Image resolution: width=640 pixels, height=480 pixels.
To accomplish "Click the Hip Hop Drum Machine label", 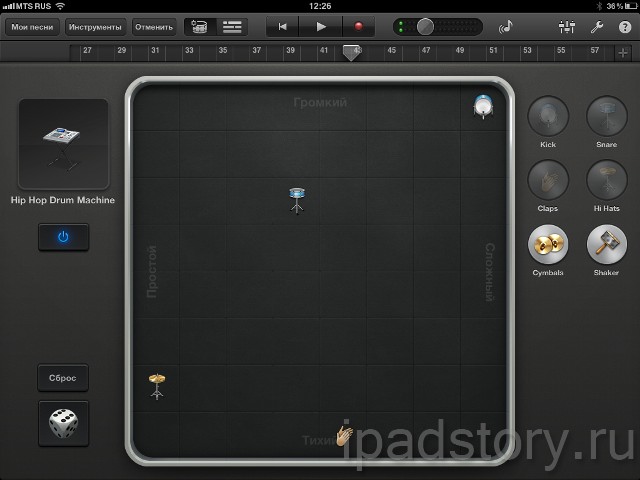I will (x=63, y=200).
